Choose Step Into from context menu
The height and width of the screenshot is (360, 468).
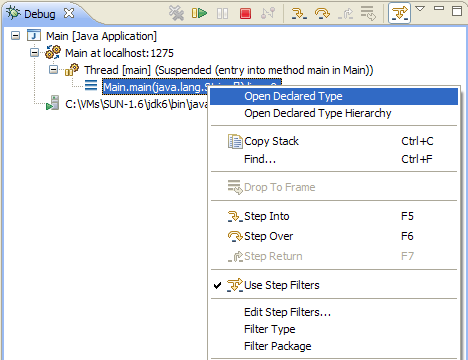point(334,216)
